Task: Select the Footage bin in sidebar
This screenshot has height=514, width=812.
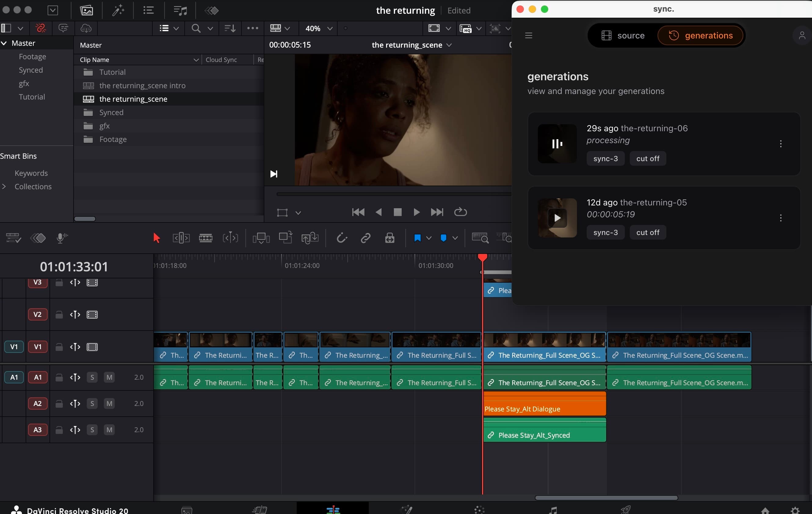Action: point(32,57)
